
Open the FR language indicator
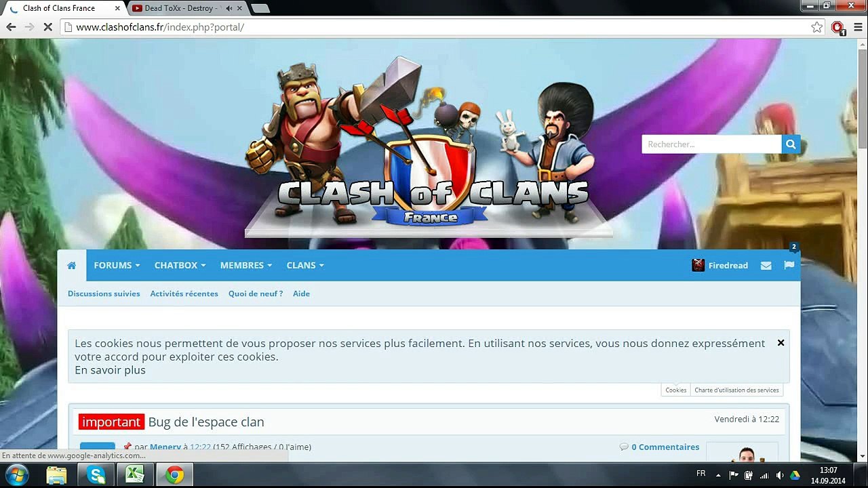pyautogui.click(x=701, y=474)
